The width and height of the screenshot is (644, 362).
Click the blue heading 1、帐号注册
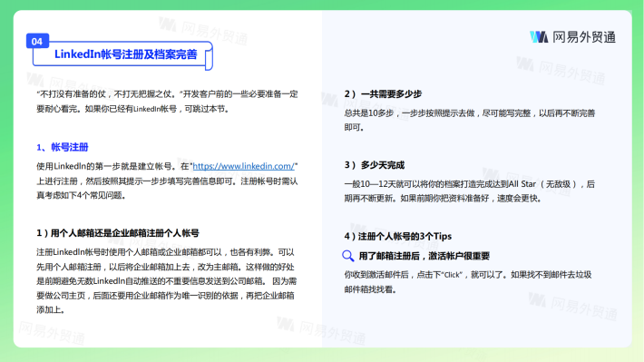tap(63, 147)
